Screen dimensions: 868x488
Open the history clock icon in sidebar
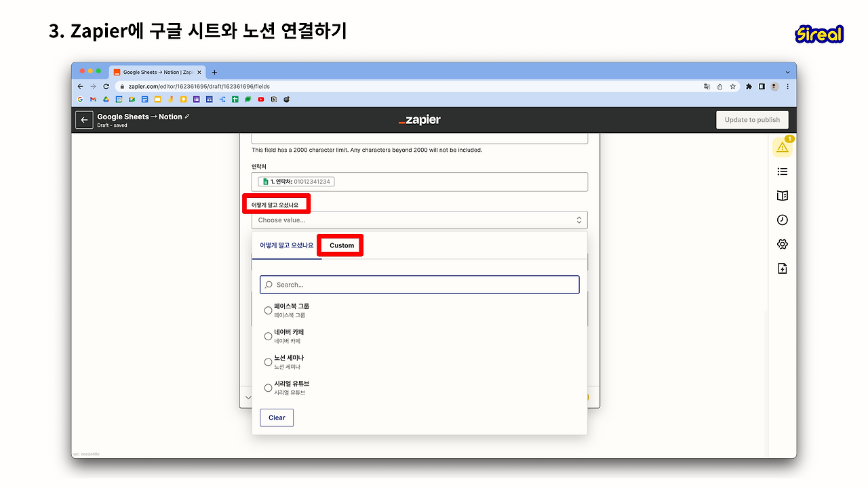tap(783, 220)
